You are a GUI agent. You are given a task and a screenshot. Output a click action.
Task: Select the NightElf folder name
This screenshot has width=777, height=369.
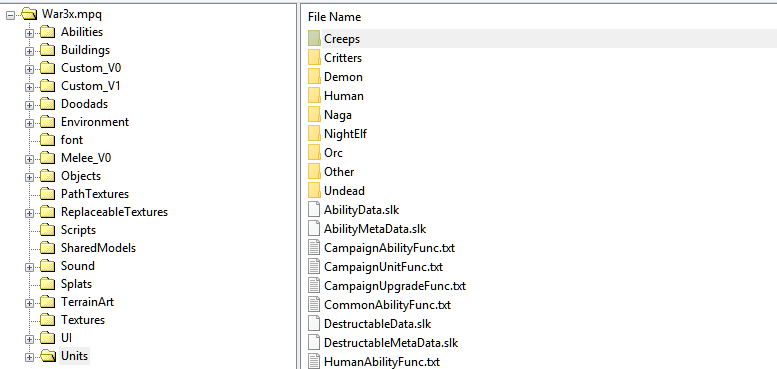tap(345, 134)
